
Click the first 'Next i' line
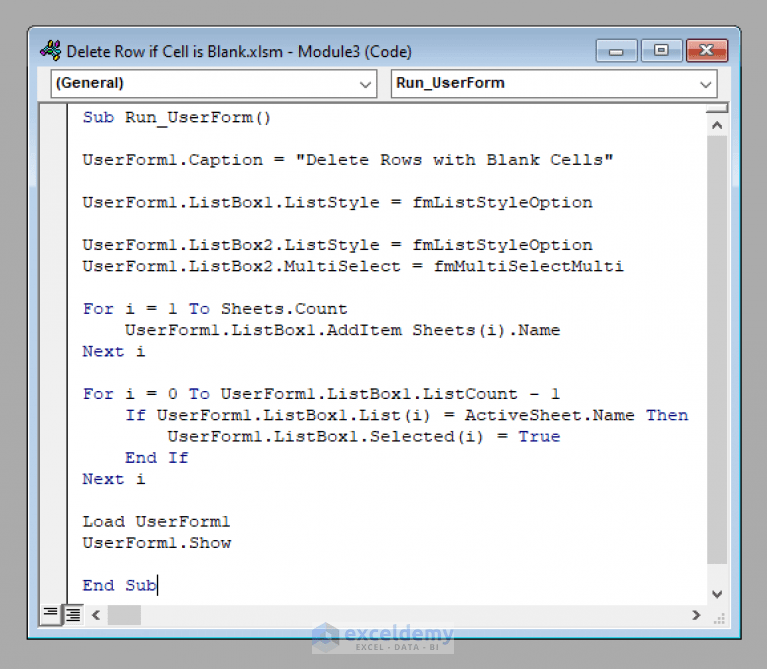pyautogui.click(x=114, y=352)
